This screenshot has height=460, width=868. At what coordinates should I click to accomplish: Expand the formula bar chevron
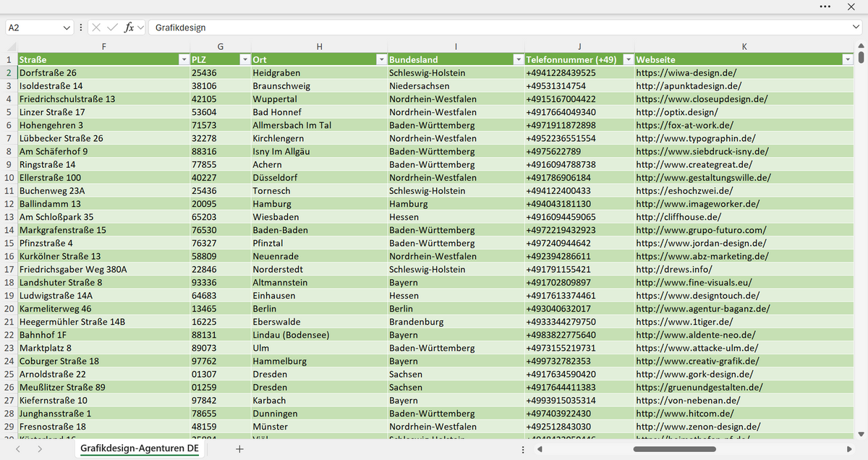pos(856,27)
